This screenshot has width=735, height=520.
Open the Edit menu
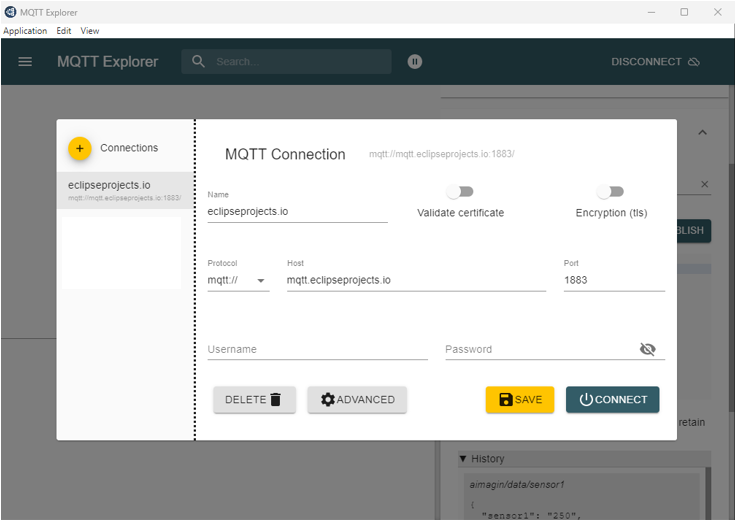click(x=64, y=31)
